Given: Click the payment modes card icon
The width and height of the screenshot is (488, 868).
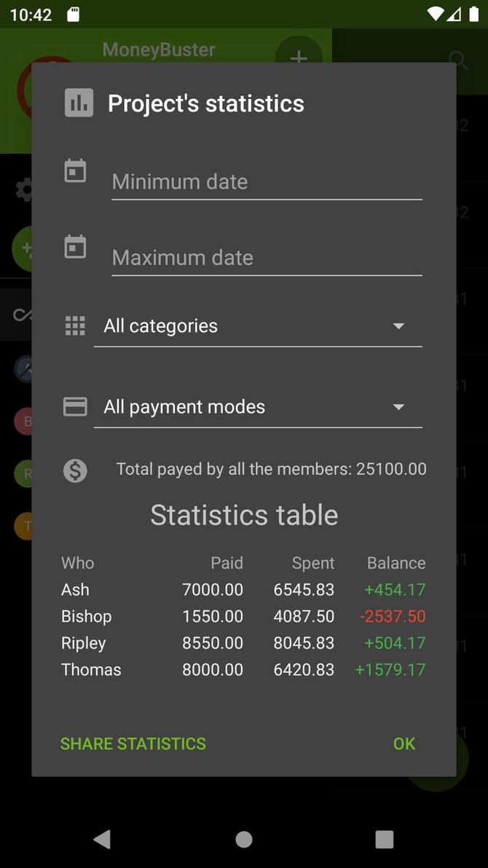Looking at the screenshot, I should pyautogui.click(x=74, y=406).
